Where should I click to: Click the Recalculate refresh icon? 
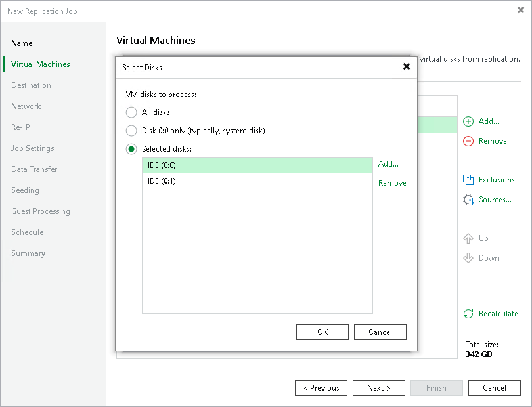point(468,314)
